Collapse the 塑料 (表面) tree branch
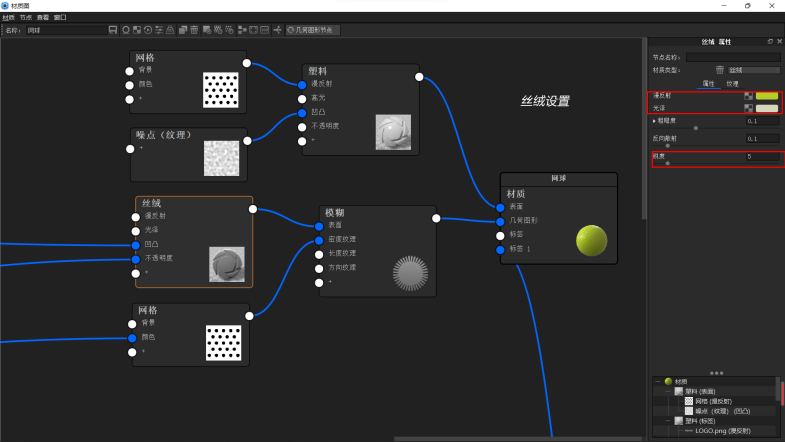785x442 pixels. (667, 391)
